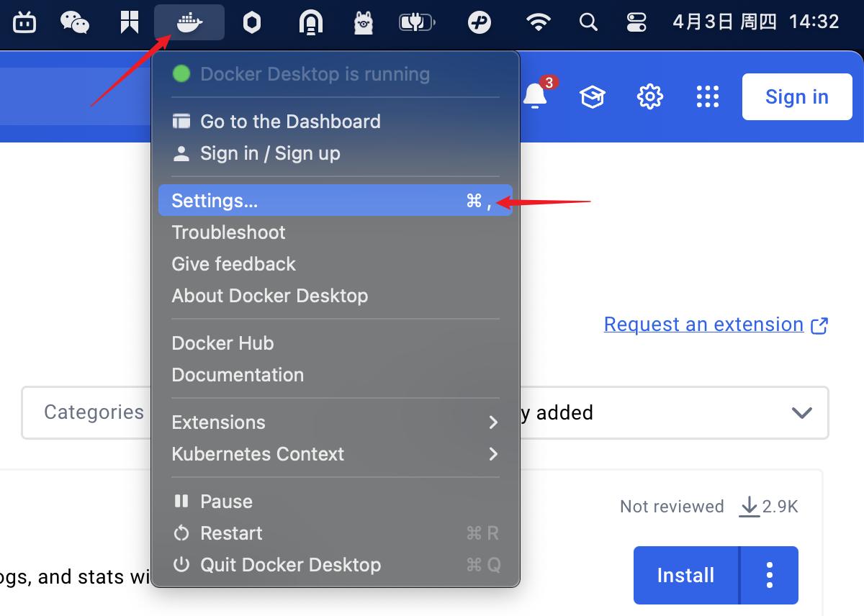The height and width of the screenshot is (616, 864).
Task: Click the Bilibili TV menu bar icon
Action: 24,22
